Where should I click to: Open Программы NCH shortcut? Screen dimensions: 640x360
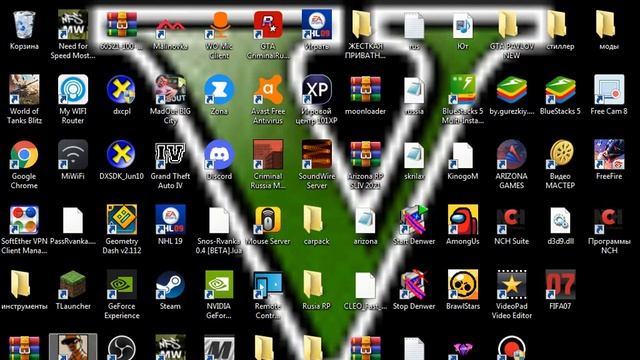[x=609, y=220]
